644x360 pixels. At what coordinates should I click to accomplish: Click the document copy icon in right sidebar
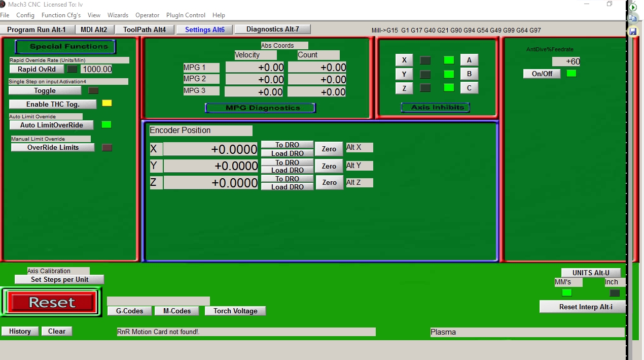pyautogui.click(x=633, y=19)
